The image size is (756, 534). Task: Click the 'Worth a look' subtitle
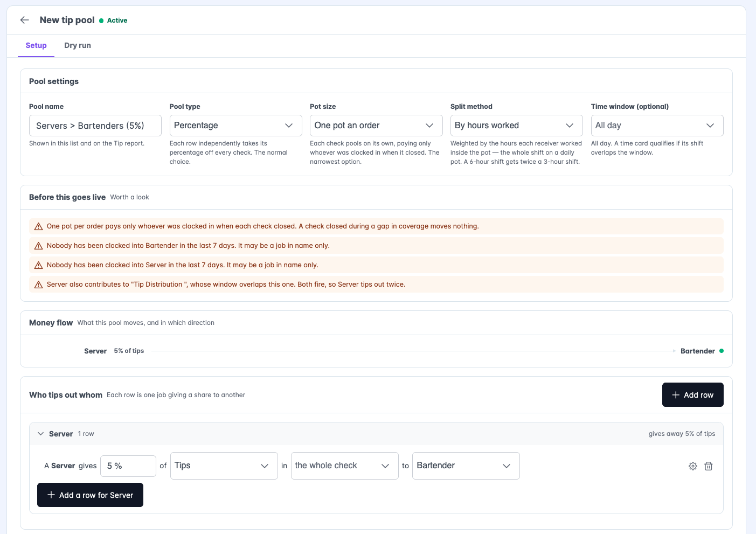pos(129,197)
